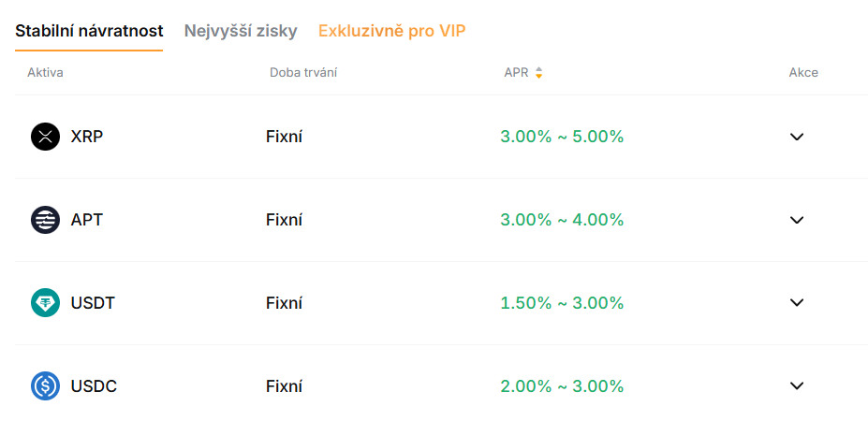
Task: Click XRP APR 3.00% ~ 5.00% value
Action: 562,137
